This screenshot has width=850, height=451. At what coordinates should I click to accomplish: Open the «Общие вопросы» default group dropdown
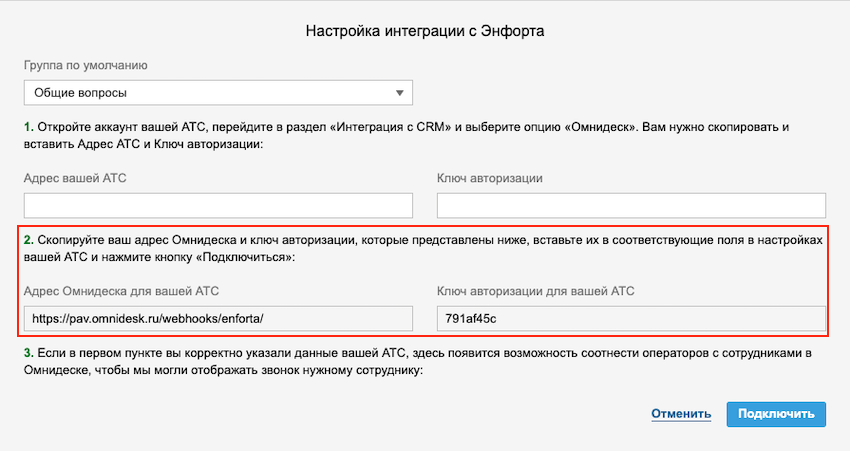click(218, 93)
